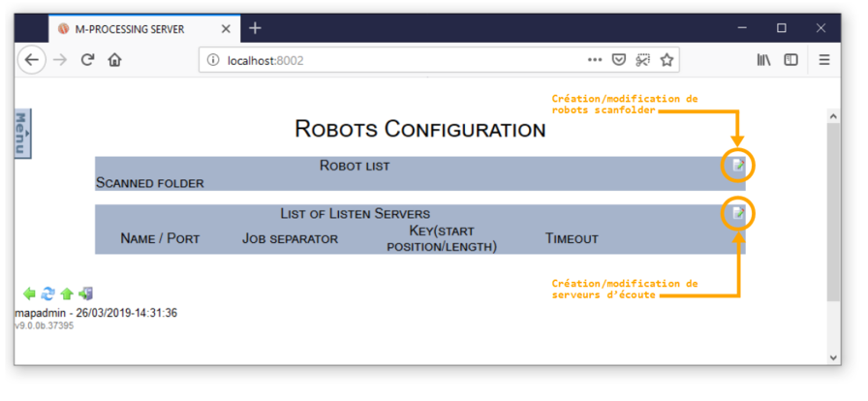Viewport: 868px width, 401px height.
Task: Close the M-PROCESSING SERVER tab
Action: click(226, 29)
